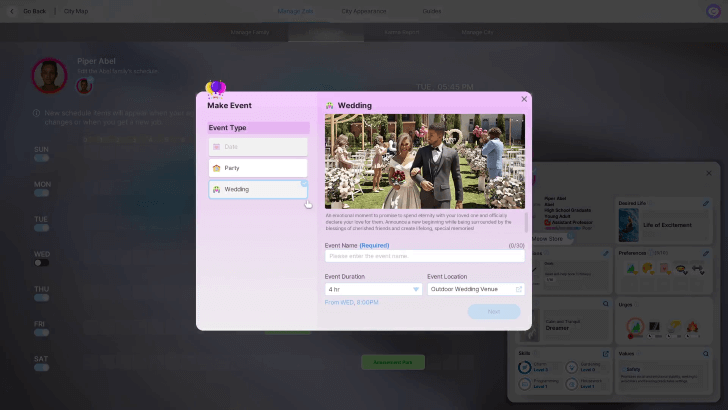The height and width of the screenshot is (410, 728).
Task: Open the Event Duration dropdown
Action: click(373, 289)
